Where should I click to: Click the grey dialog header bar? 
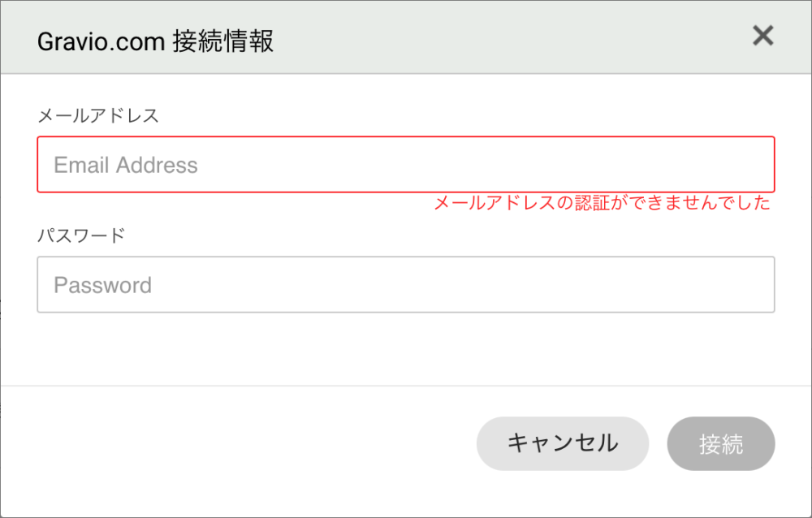tap(487, 39)
